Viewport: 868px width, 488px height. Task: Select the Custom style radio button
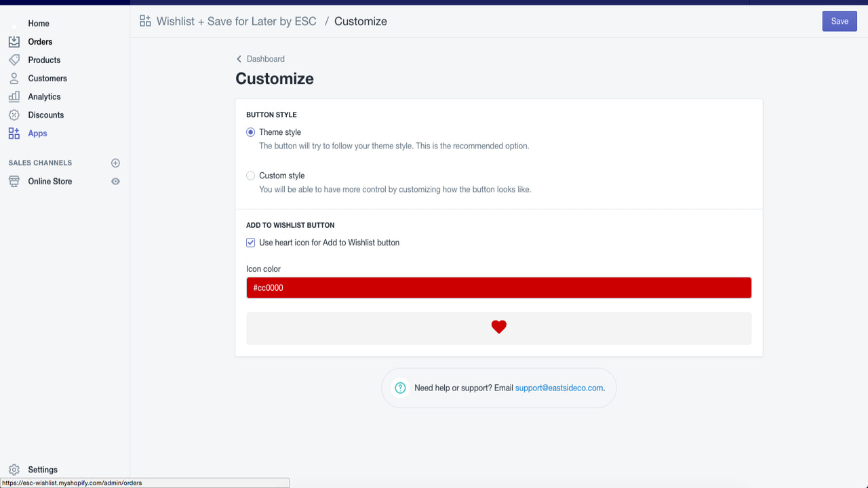[x=250, y=176]
